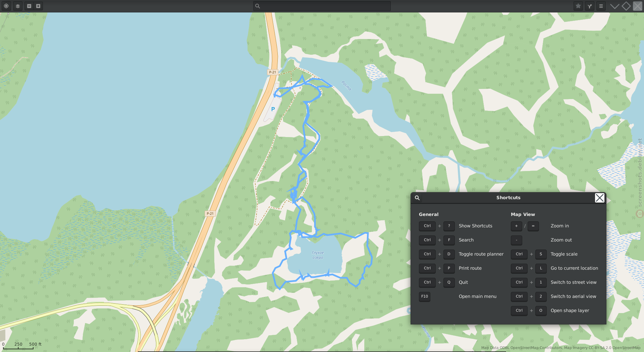The width and height of the screenshot is (644, 352).
Task: Click the upper P-21 road shield
Action: [x=272, y=72]
